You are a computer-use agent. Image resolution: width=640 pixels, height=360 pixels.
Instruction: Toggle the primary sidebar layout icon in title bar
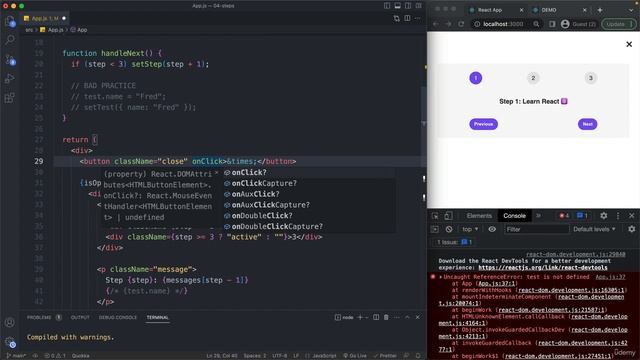[x=387, y=6]
